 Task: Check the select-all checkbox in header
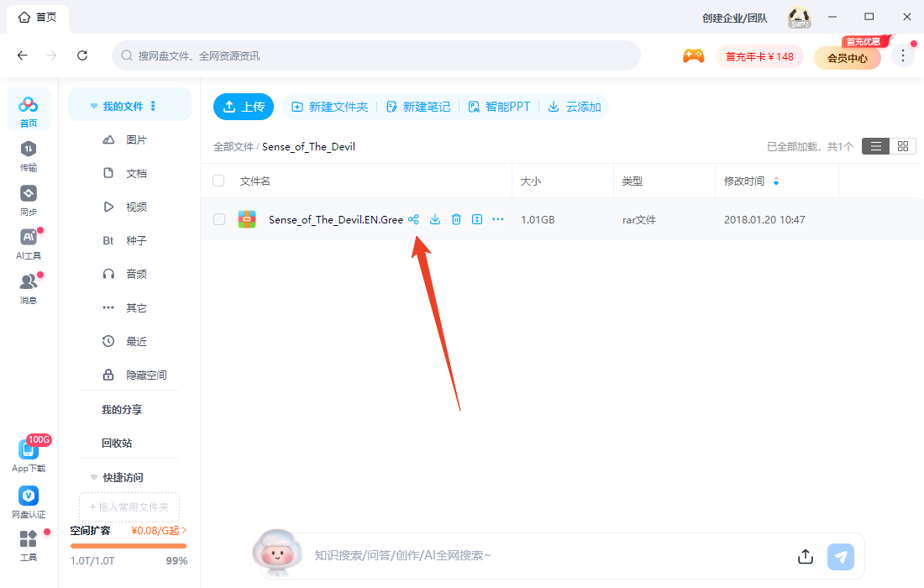218,181
